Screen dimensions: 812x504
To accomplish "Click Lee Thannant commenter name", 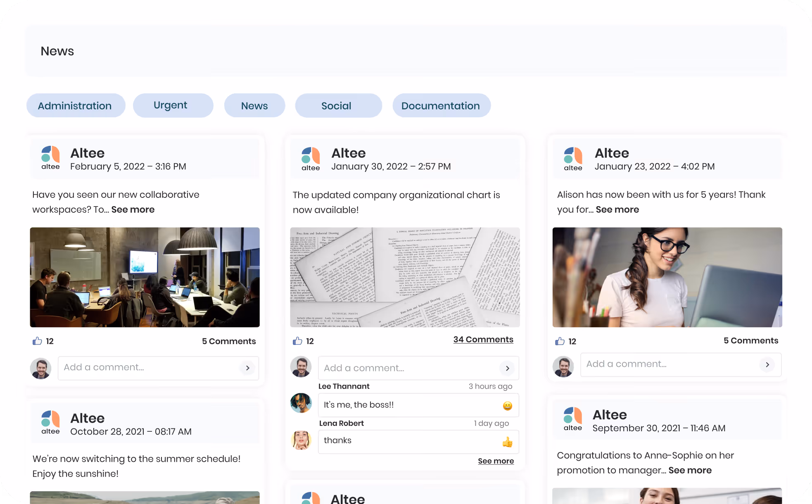I will pyautogui.click(x=344, y=386).
